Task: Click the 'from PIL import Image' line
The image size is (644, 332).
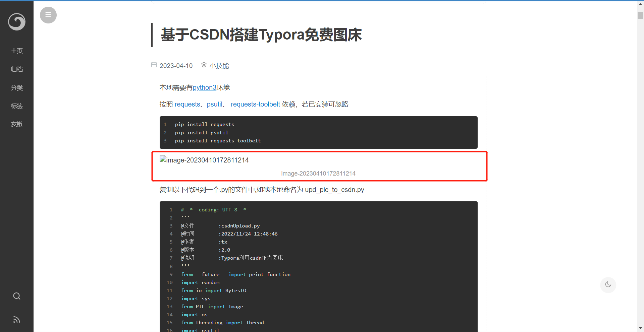Action: point(212,307)
